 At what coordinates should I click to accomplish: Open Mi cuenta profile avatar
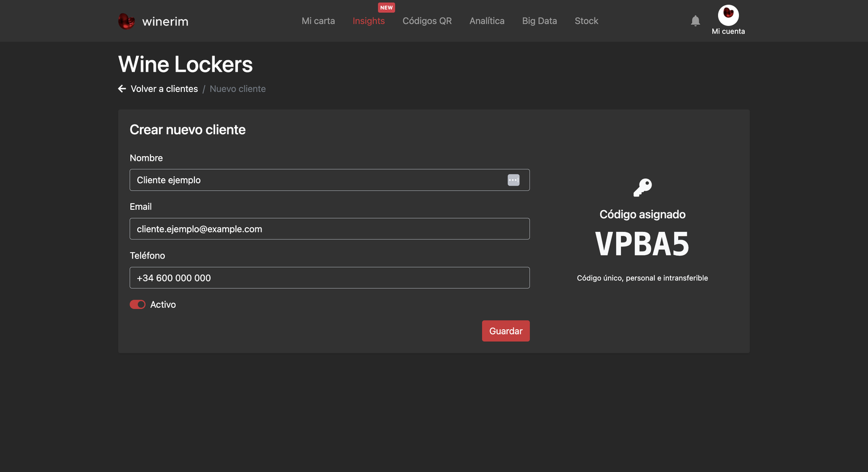[x=728, y=15]
